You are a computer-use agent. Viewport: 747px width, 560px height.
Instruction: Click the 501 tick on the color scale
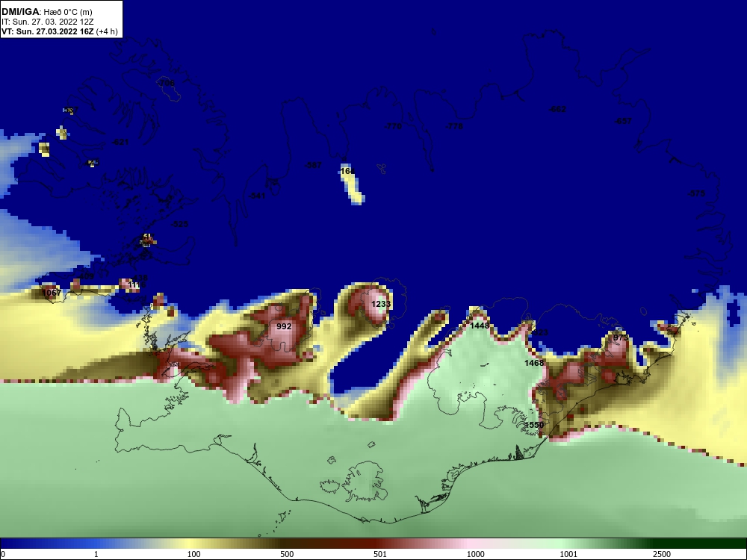click(x=379, y=554)
